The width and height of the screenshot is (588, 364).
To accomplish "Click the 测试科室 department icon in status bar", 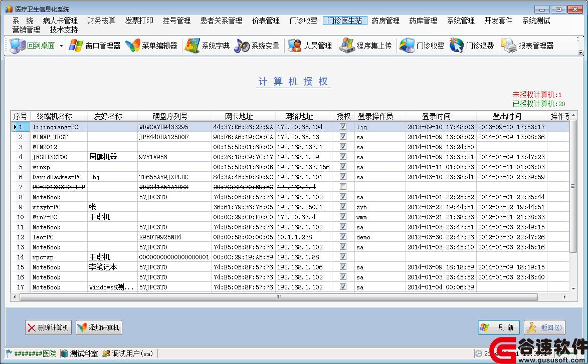I will pyautogui.click(x=64, y=353).
